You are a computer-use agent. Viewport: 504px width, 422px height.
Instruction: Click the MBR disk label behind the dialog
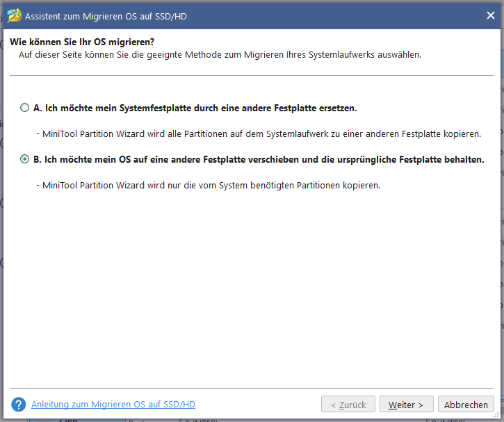[68, 420]
